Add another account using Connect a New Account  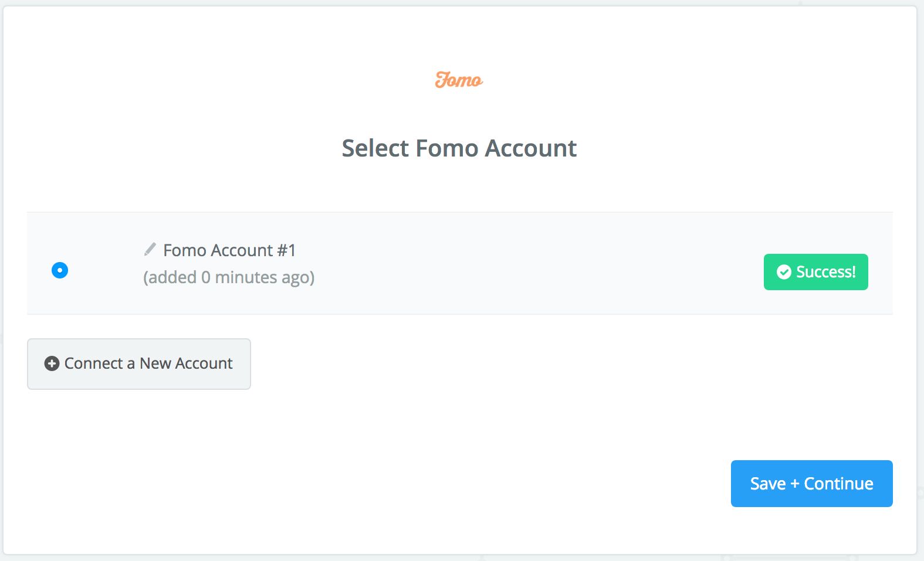(x=139, y=364)
